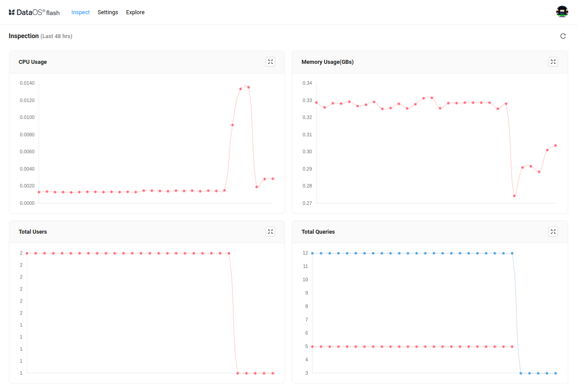The image size is (578, 392).
Task: Click the first red data point in Total Queries
Action: point(313,346)
